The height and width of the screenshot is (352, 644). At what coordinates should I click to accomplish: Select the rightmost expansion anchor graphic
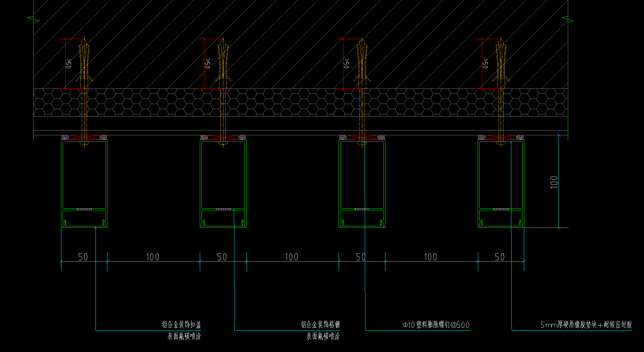pyautogui.click(x=500, y=61)
